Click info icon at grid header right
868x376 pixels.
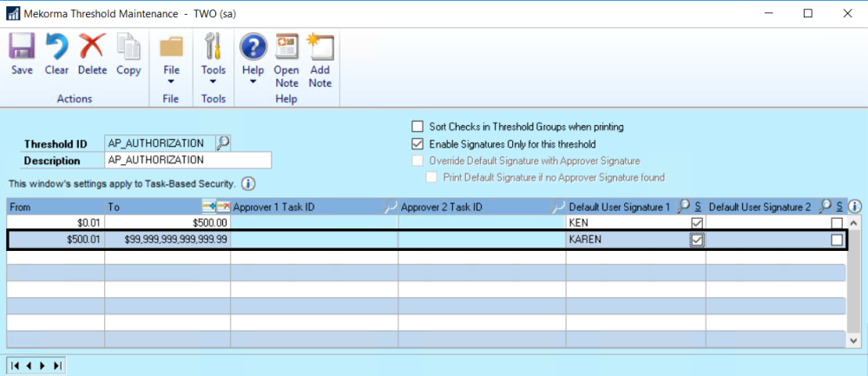click(x=855, y=208)
